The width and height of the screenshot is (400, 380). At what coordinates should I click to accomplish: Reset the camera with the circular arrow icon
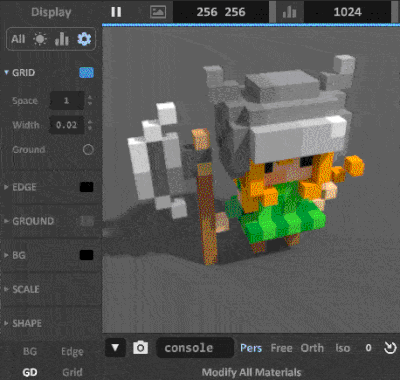point(389,348)
